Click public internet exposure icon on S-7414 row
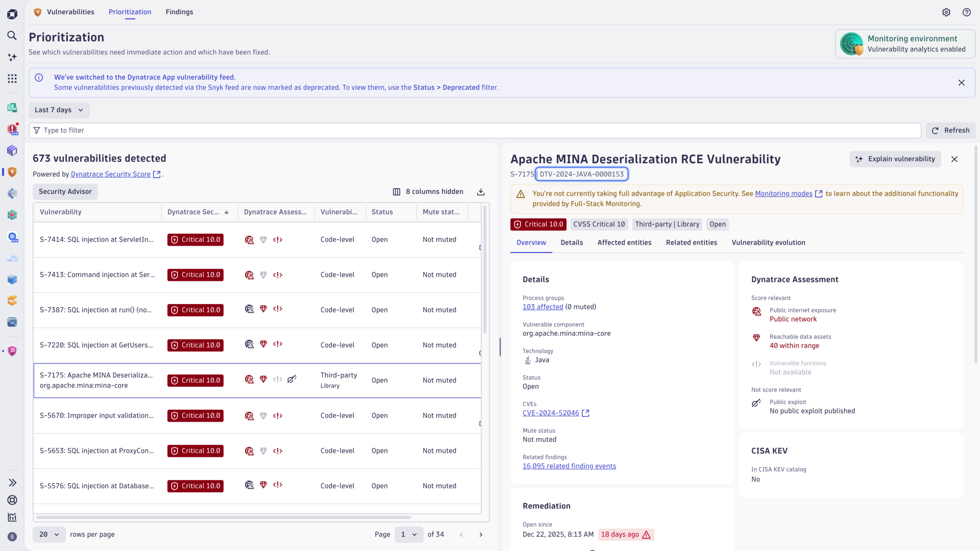 [x=249, y=240]
